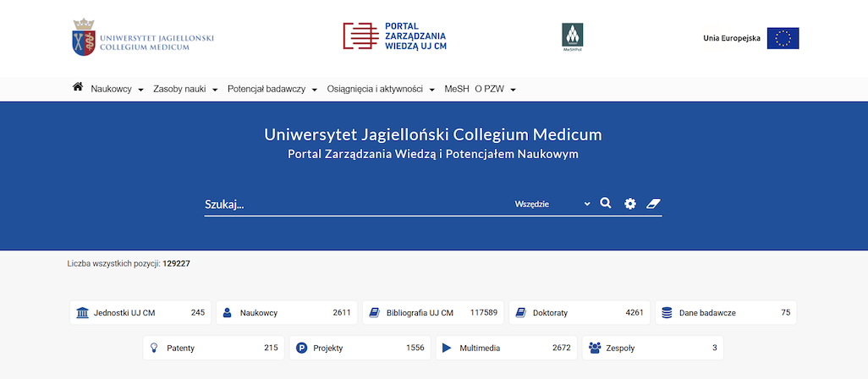Open the Zespoły category card

tap(652, 348)
